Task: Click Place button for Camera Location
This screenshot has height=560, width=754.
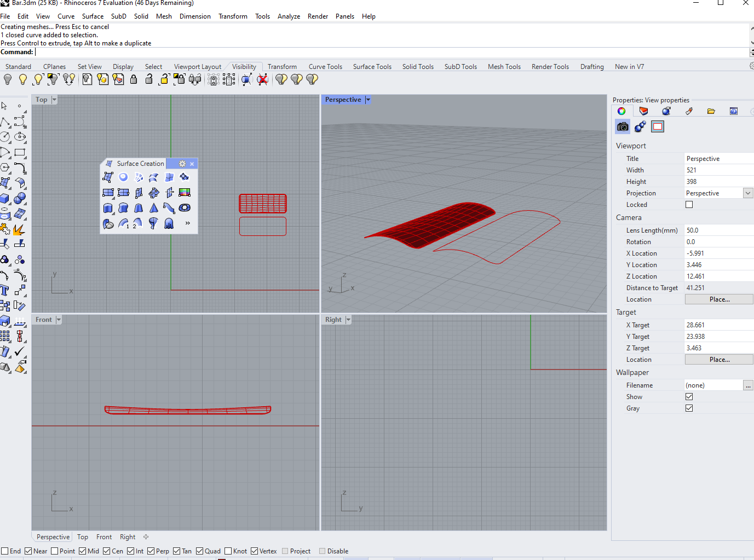Action: pos(719,299)
